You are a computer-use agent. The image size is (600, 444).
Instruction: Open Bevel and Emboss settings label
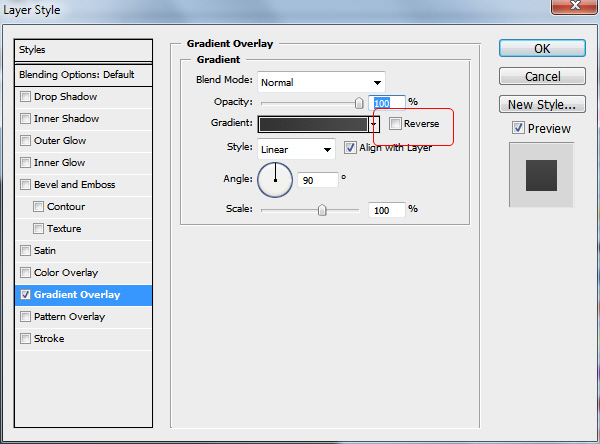(75, 184)
